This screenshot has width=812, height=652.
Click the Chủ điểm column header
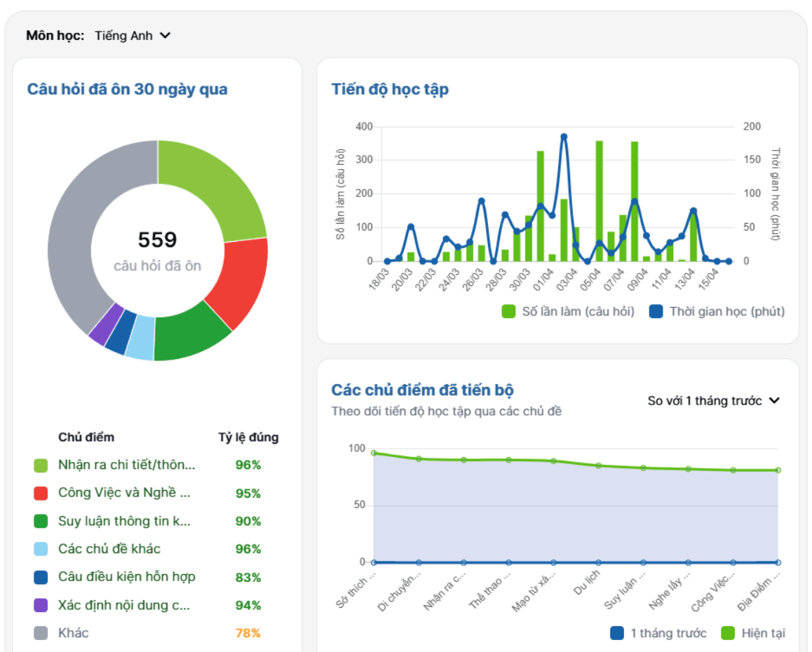(86, 437)
